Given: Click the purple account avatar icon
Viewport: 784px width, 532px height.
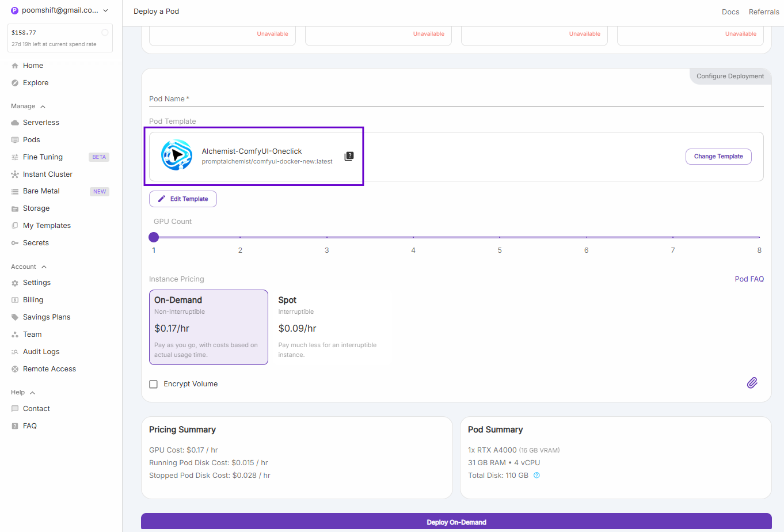Looking at the screenshot, I should (x=15, y=10).
